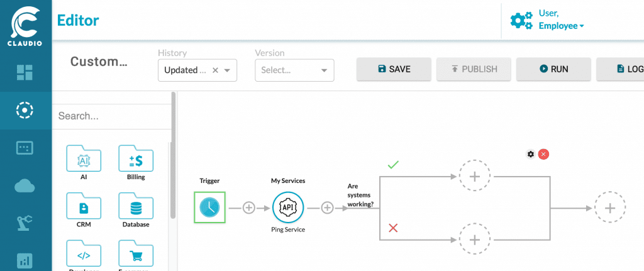Screen dimensions: 644x271
Task: Open the Version select dropdown
Action: tap(294, 70)
